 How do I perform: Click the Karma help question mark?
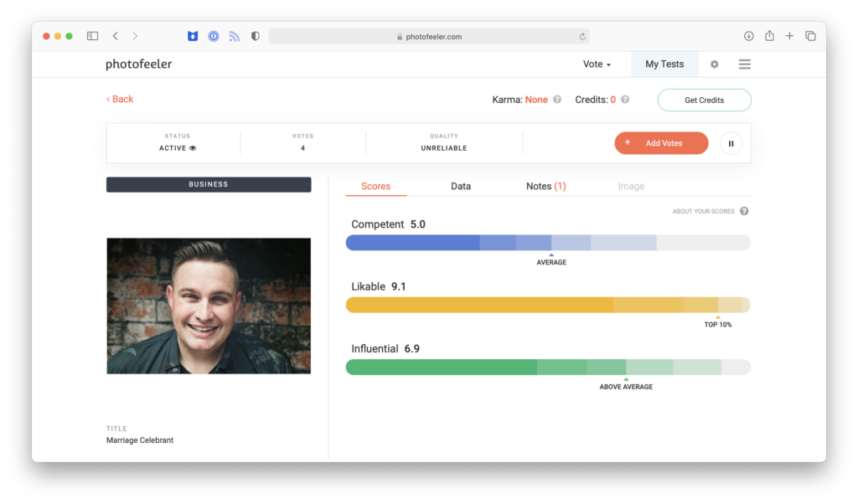557,100
